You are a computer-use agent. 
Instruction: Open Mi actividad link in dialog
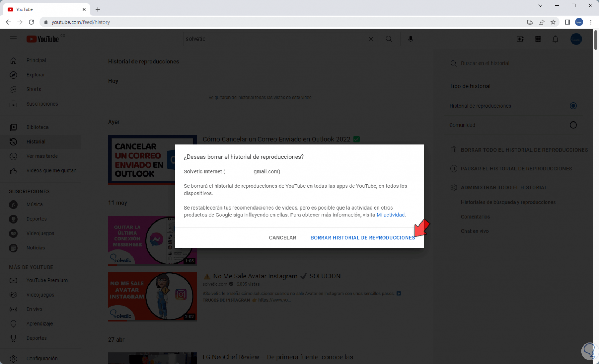(x=391, y=215)
